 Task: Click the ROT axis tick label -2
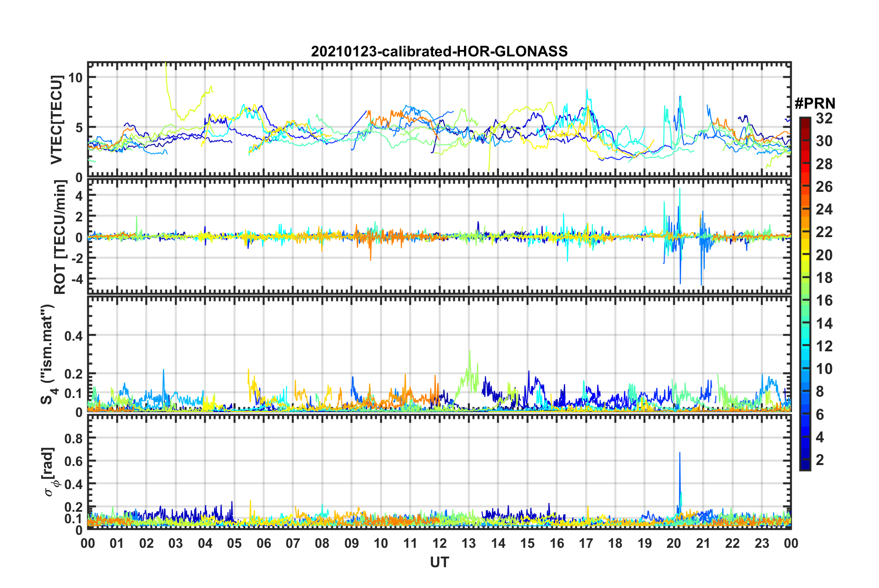[77, 258]
